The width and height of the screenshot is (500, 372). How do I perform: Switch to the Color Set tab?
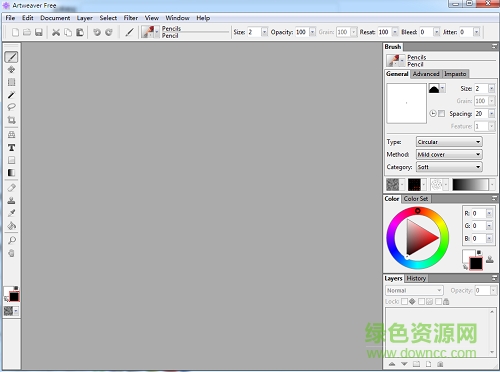(416, 199)
